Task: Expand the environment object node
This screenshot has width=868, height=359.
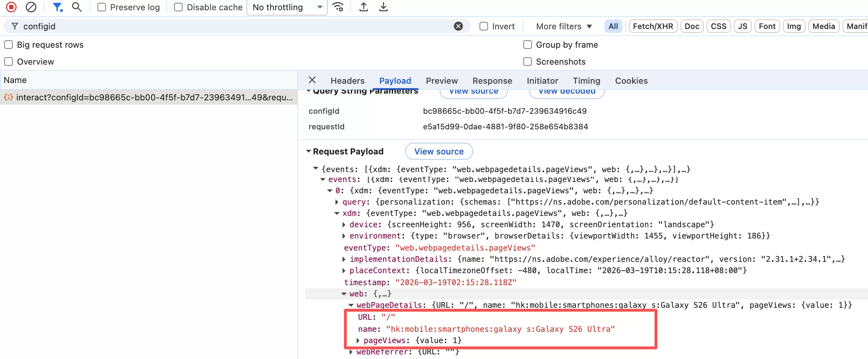Action: [x=344, y=236]
